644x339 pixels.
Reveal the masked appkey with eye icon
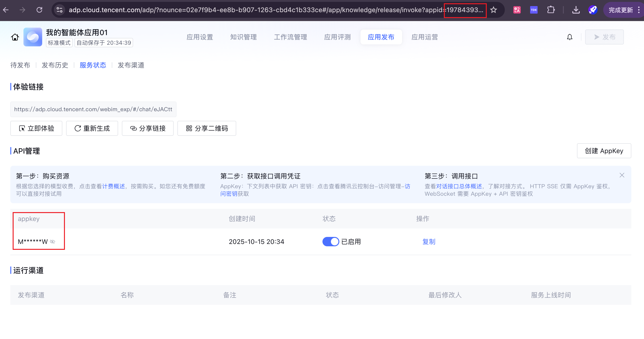click(x=52, y=242)
